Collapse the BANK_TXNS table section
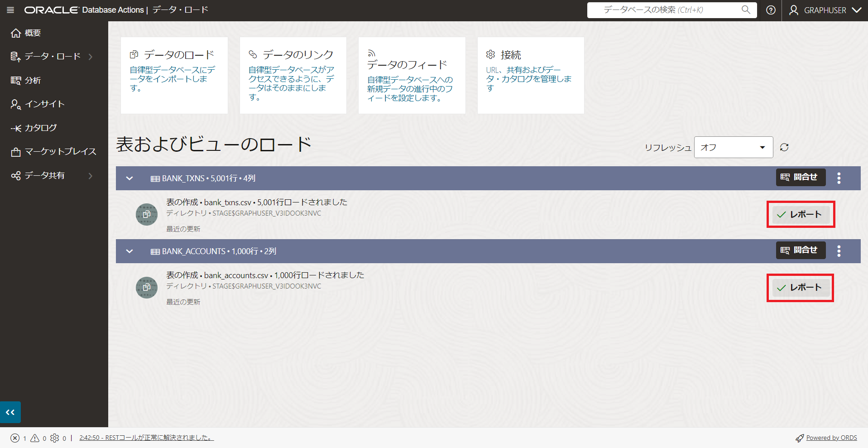This screenshot has width=868, height=448. coord(129,178)
